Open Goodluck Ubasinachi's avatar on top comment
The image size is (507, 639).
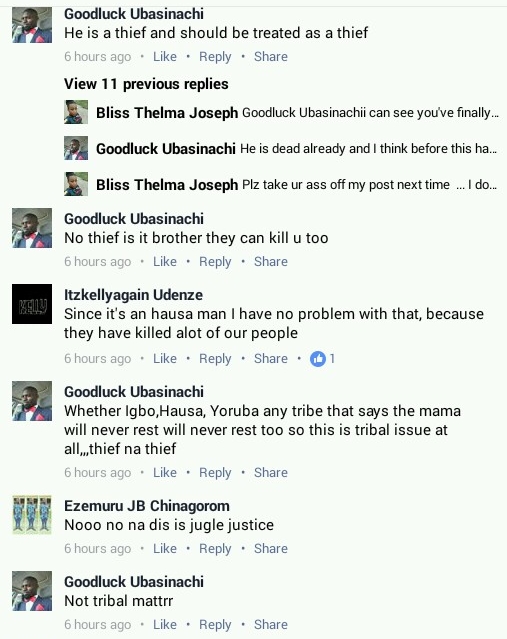[32, 25]
